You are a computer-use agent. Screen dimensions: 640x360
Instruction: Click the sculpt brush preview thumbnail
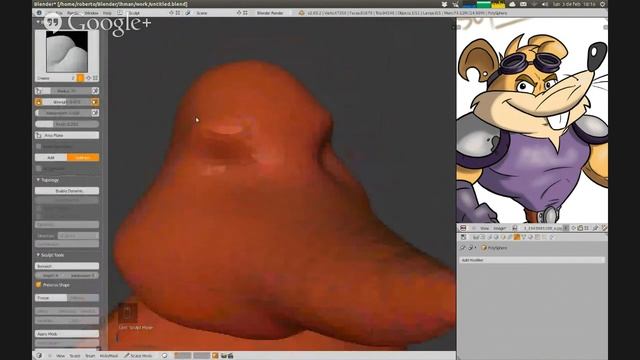tap(67, 52)
